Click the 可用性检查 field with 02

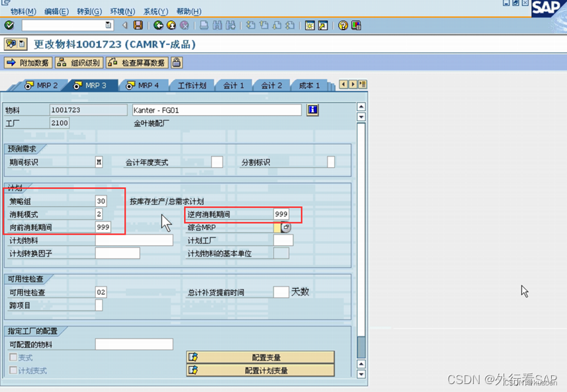(101, 292)
